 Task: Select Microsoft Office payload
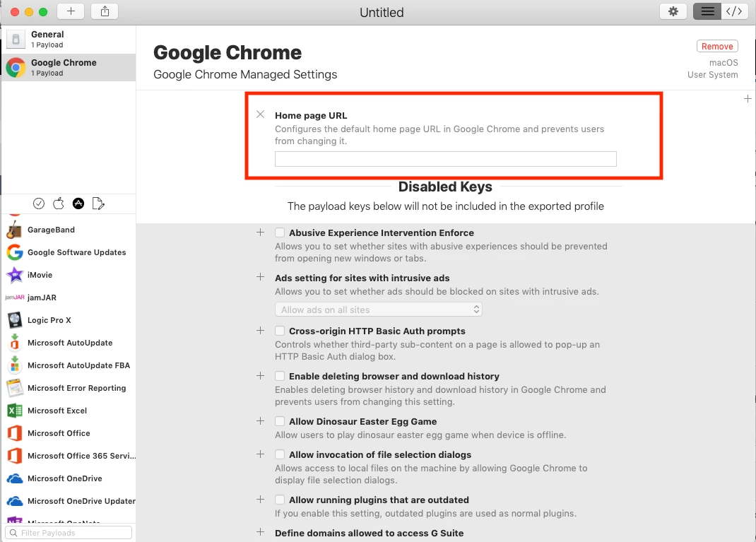tap(69, 433)
